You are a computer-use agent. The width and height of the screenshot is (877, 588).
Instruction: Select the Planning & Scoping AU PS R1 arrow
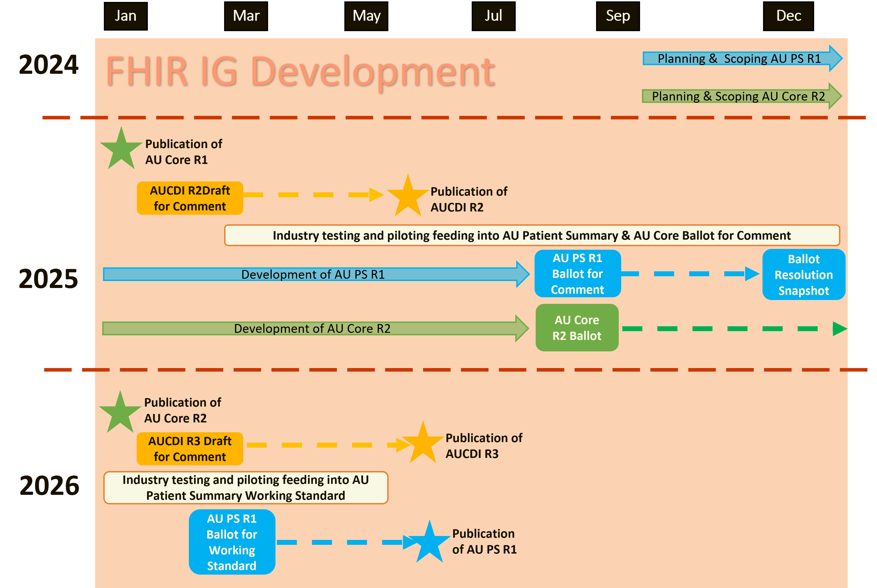click(739, 58)
